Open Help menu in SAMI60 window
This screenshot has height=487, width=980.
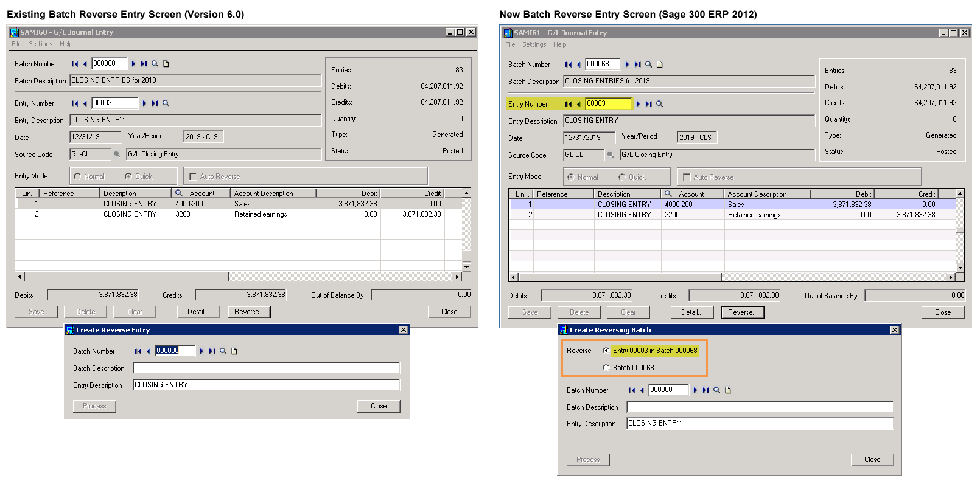click(66, 44)
